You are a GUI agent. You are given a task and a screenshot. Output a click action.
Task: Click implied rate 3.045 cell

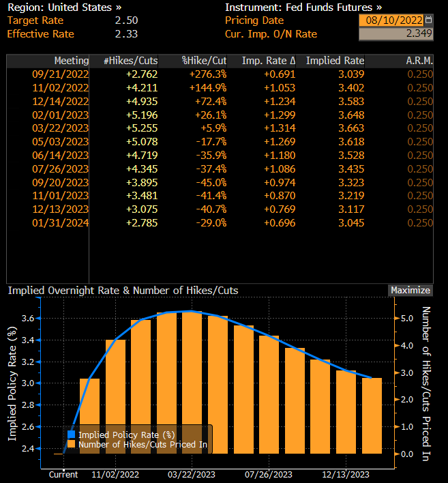click(351, 222)
